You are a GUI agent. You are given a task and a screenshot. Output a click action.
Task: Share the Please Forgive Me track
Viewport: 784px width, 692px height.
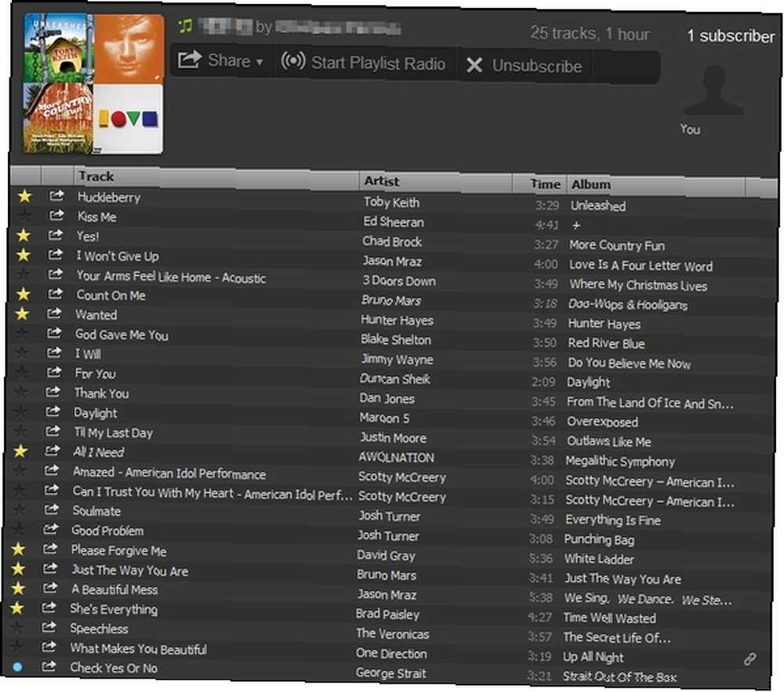click(x=50, y=549)
